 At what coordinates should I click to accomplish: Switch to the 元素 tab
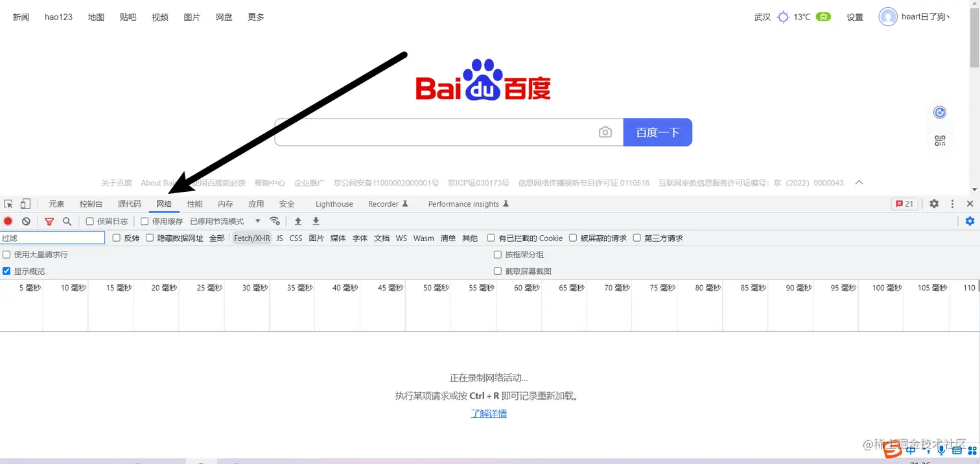56,203
